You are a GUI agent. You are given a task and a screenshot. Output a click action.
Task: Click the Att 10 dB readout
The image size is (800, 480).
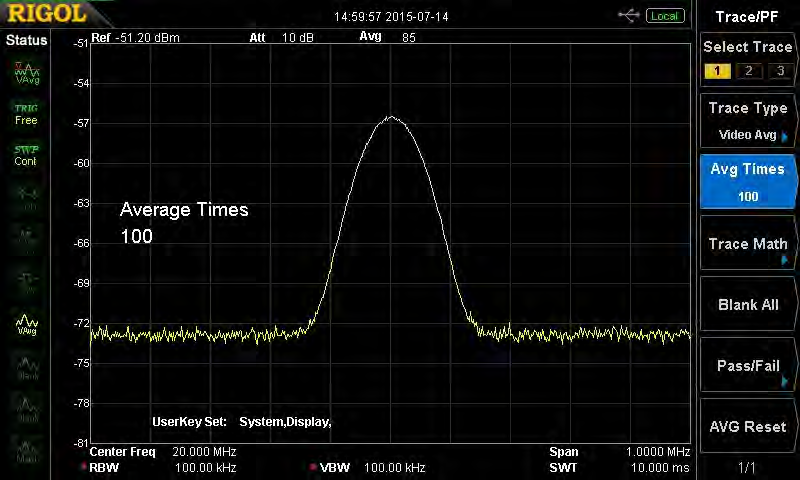pos(281,37)
